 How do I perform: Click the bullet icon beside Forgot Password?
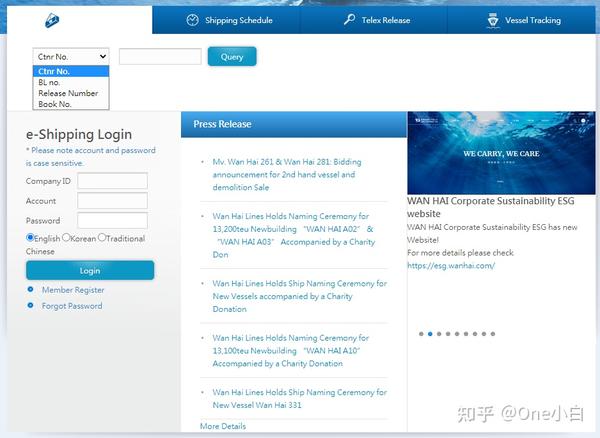[31, 305]
